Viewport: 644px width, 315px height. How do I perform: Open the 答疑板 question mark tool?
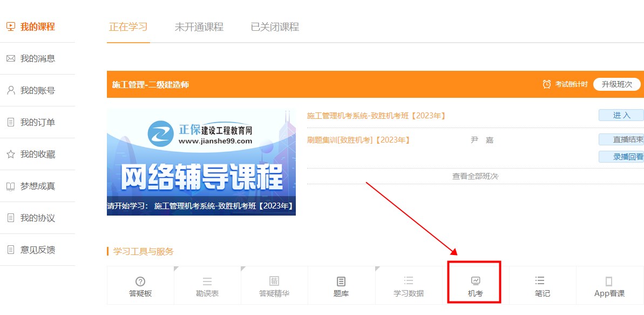click(x=140, y=282)
